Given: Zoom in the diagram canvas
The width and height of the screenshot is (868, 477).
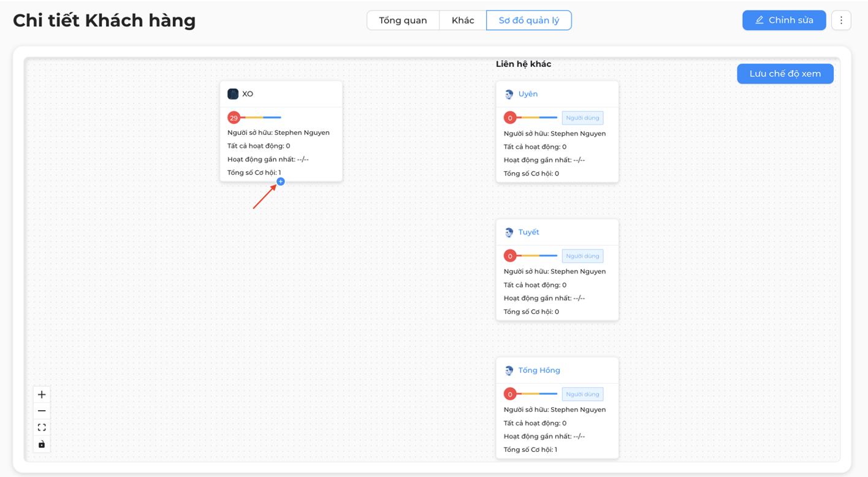Looking at the screenshot, I should pos(42,394).
